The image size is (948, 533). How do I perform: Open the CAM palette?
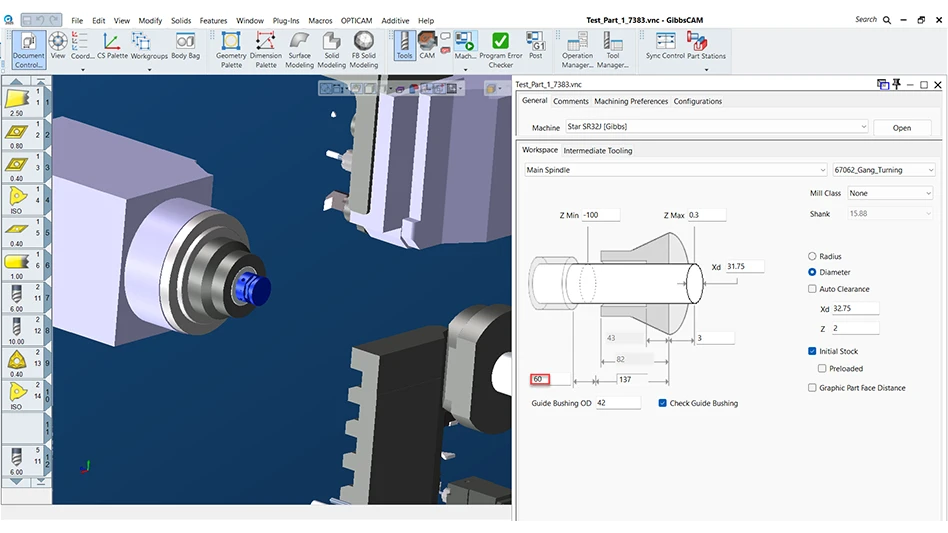[427, 46]
